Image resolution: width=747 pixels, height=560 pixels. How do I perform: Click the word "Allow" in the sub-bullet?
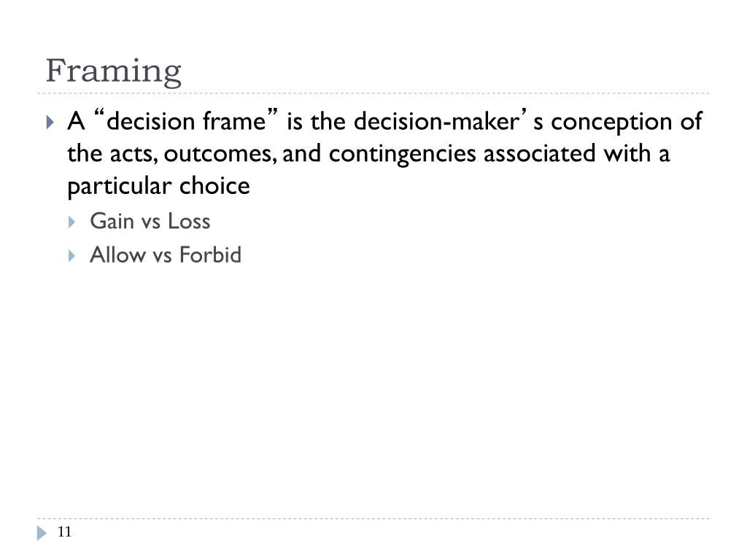coord(117,254)
